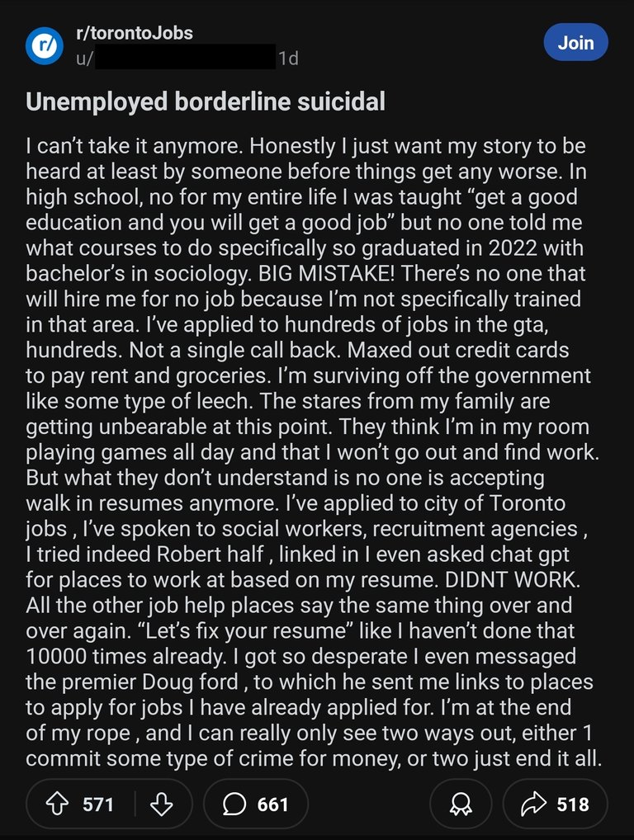Join the r/torontoJobs community
Image resolution: width=634 pixels, height=840 pixels.
(x=575, y=42)
